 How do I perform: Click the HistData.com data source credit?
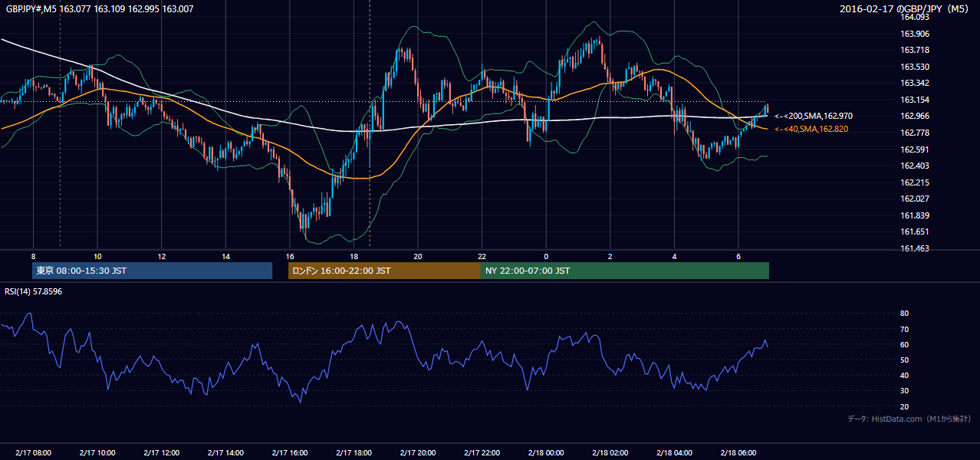pyautogui.click(x=909, y=419)
